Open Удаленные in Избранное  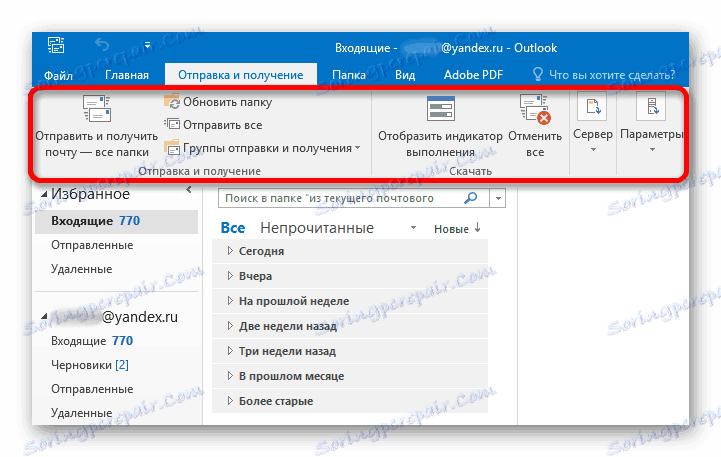[81, 269]
